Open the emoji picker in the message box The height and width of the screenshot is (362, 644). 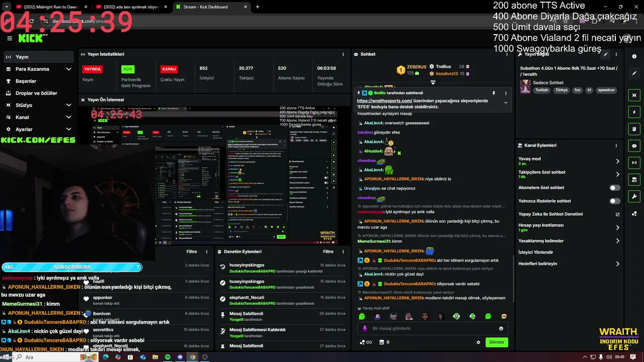(501, 328)
